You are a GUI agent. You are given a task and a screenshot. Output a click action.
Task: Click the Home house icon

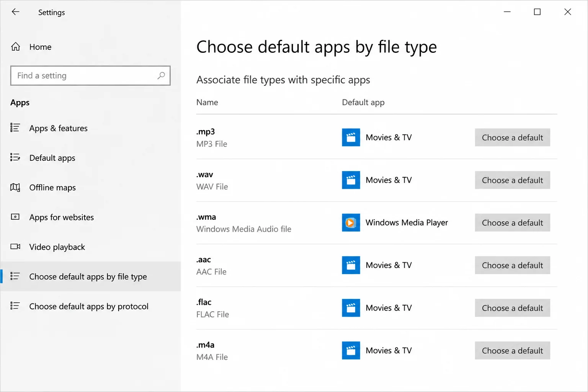(x=15, y=47)
